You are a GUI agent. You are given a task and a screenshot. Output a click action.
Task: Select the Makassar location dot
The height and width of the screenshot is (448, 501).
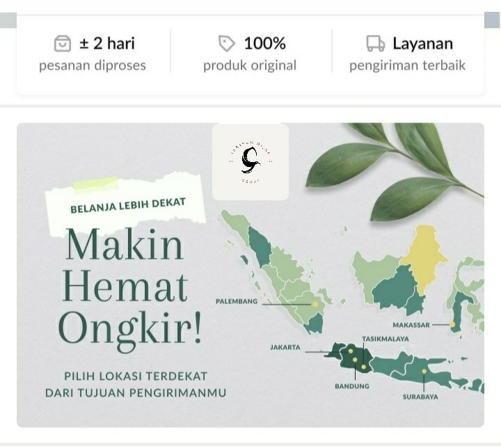click(x=452, y=324)
